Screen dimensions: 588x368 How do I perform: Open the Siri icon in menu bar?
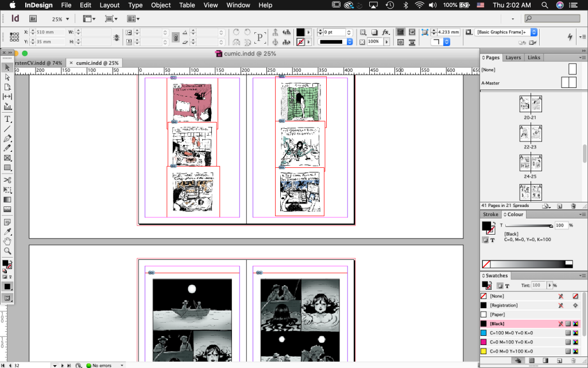pos(559,5)
